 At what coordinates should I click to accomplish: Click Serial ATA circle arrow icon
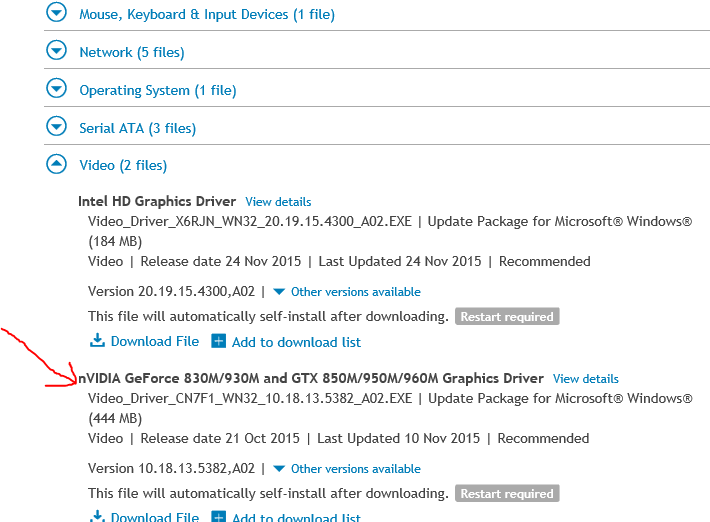(57, 126)
